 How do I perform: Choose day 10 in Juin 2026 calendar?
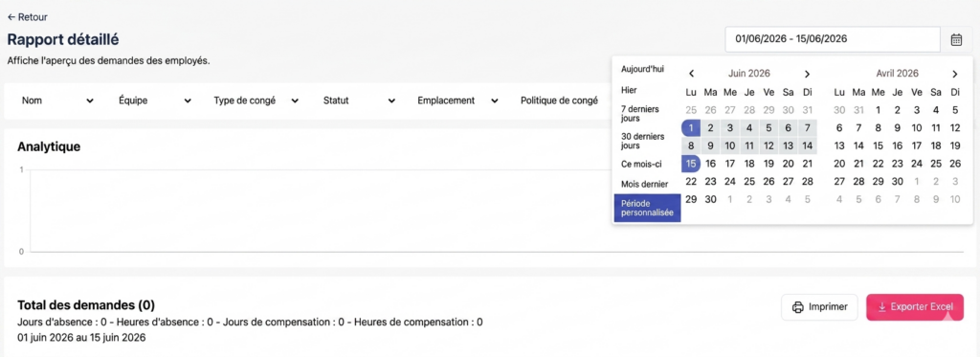point(729,145)
